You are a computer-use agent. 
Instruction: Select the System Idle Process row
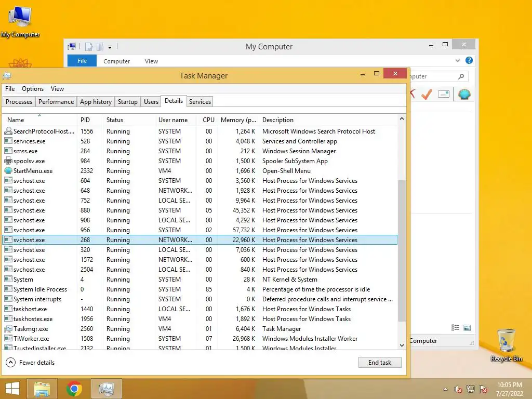[x=200, y=289]
